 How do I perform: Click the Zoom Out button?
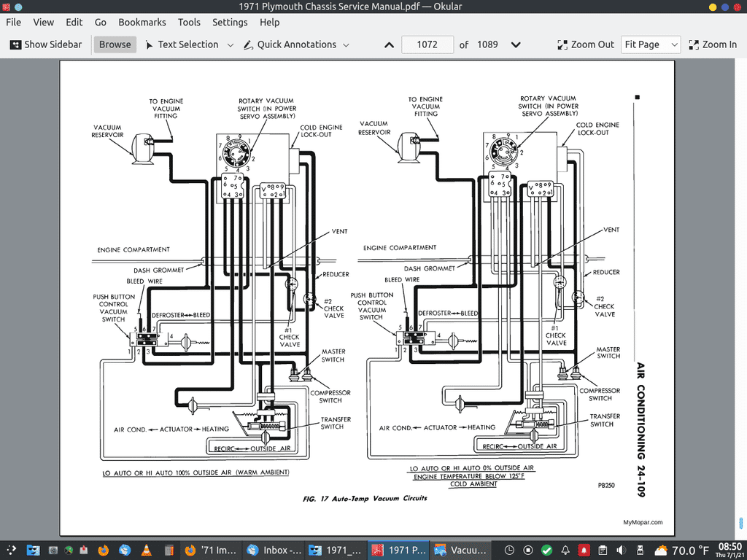click(586, 44)
